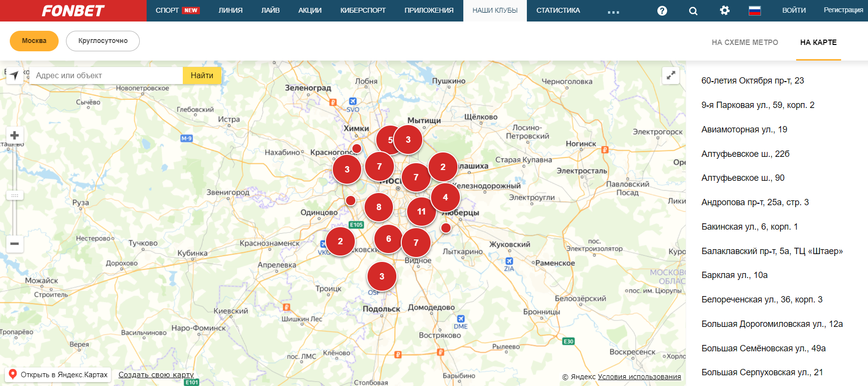Click the search magnifier icon in header

tap(693, 11)
